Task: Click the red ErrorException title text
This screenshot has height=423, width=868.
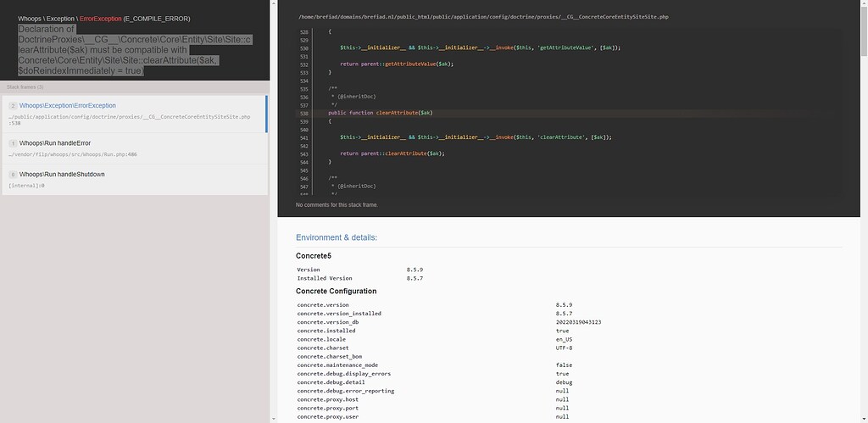Action: [x=101, y=18]
